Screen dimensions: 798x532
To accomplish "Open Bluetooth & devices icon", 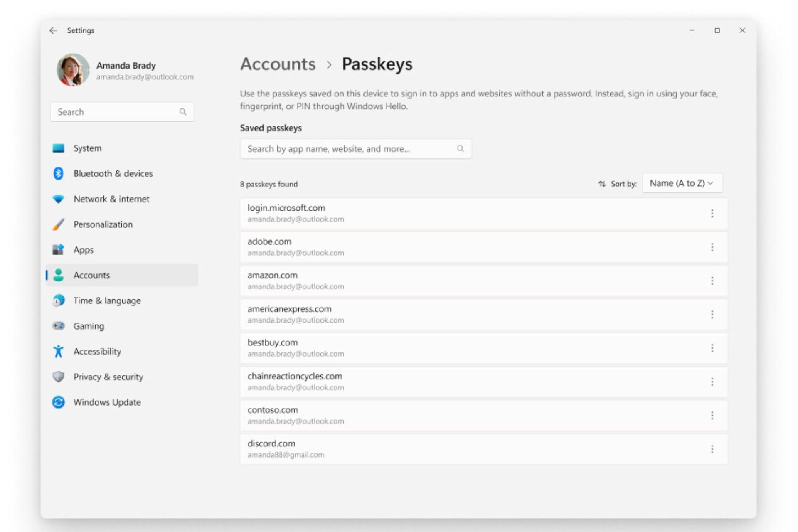I will pyautogui.click(x=59, y=173).
